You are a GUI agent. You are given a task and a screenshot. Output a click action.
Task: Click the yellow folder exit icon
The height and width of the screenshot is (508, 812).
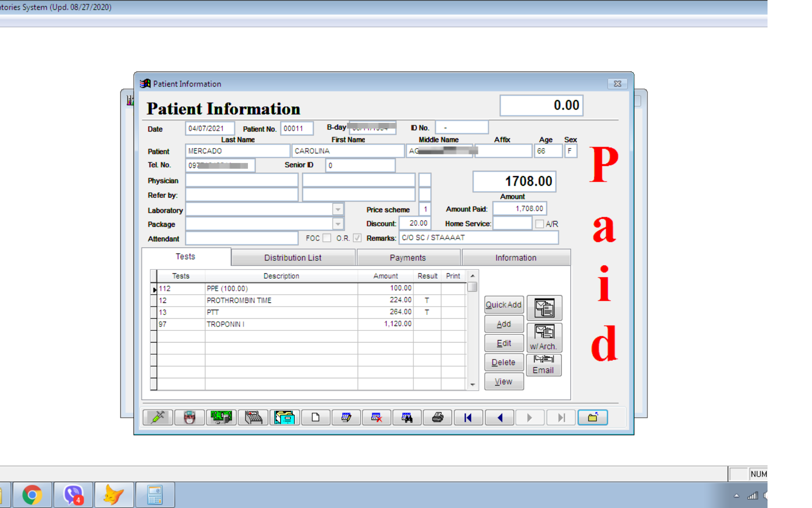point(593,418)
